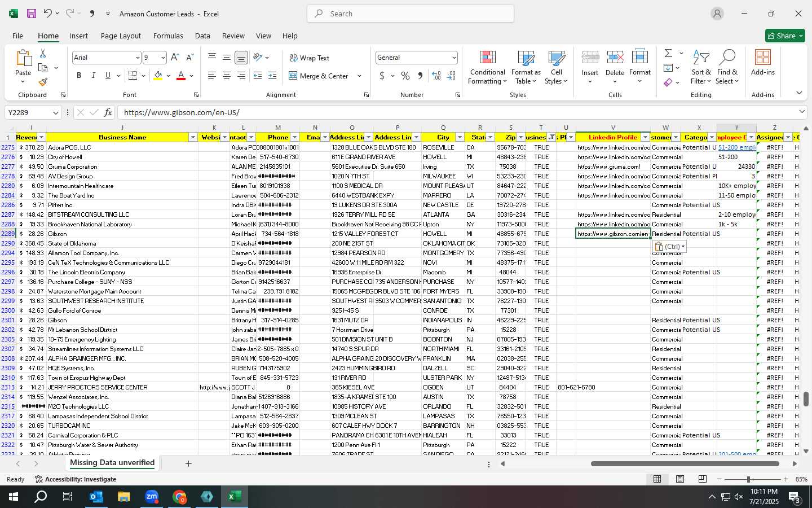
Task: Click the zoom slider handle
Action: 749,479
